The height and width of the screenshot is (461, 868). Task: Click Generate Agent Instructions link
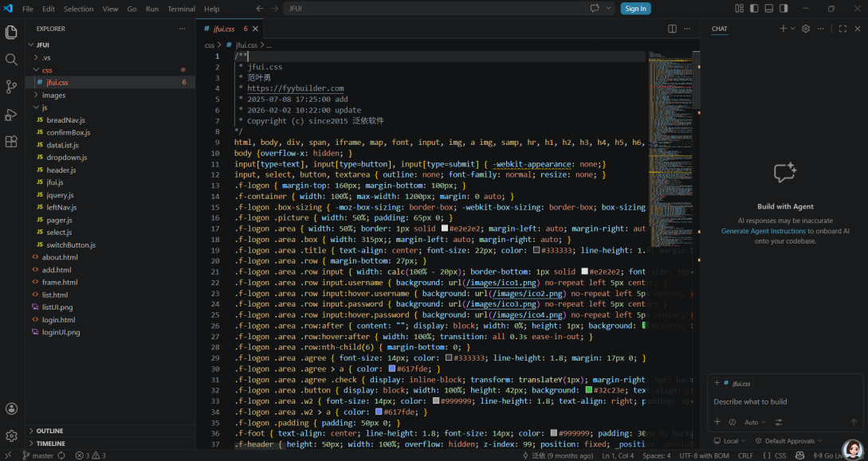[x=763, y=231]
